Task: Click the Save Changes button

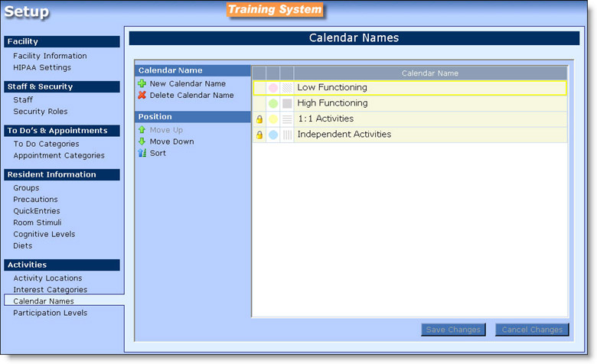Action: coord(453,330)
